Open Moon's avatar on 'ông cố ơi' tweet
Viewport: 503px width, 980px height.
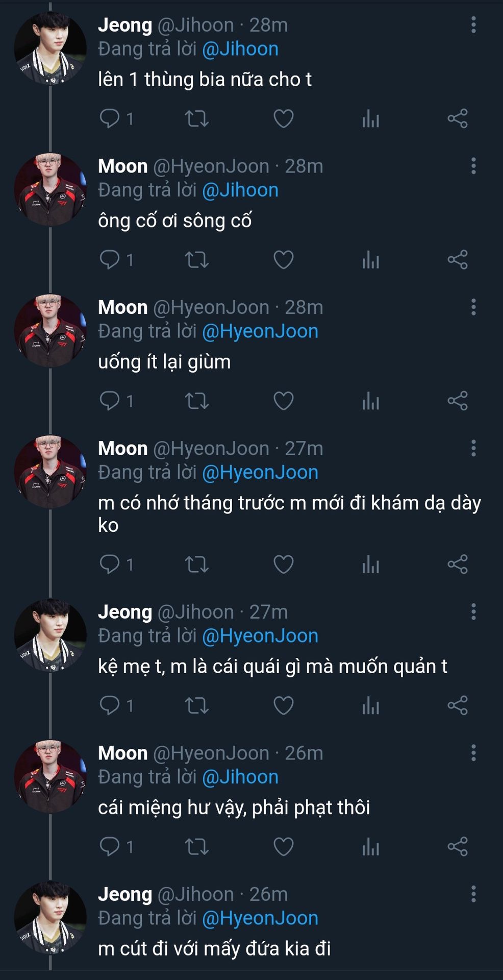pyautogui.click(x=50, y=190)
